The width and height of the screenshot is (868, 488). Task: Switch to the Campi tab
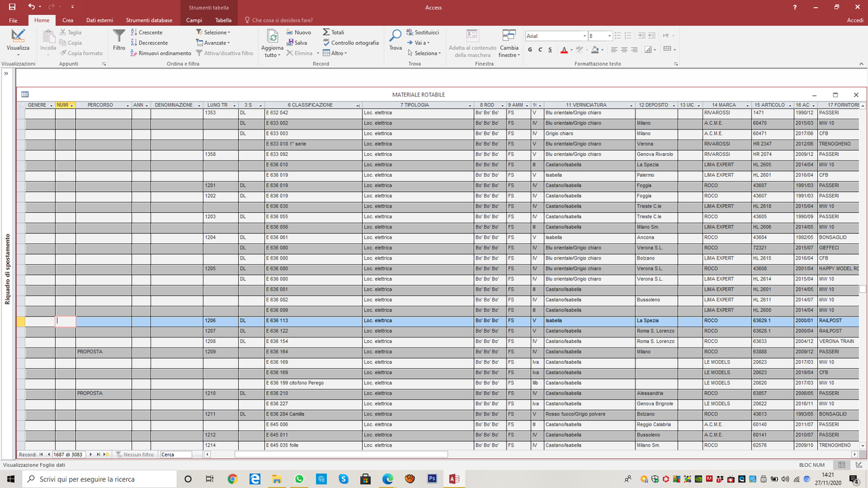(194, 20)
